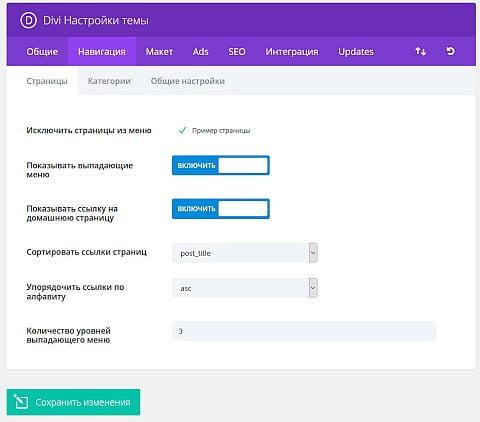
Task: Open the Упорядочить ссылки по алфавиту dropdown
Action: 245,288
